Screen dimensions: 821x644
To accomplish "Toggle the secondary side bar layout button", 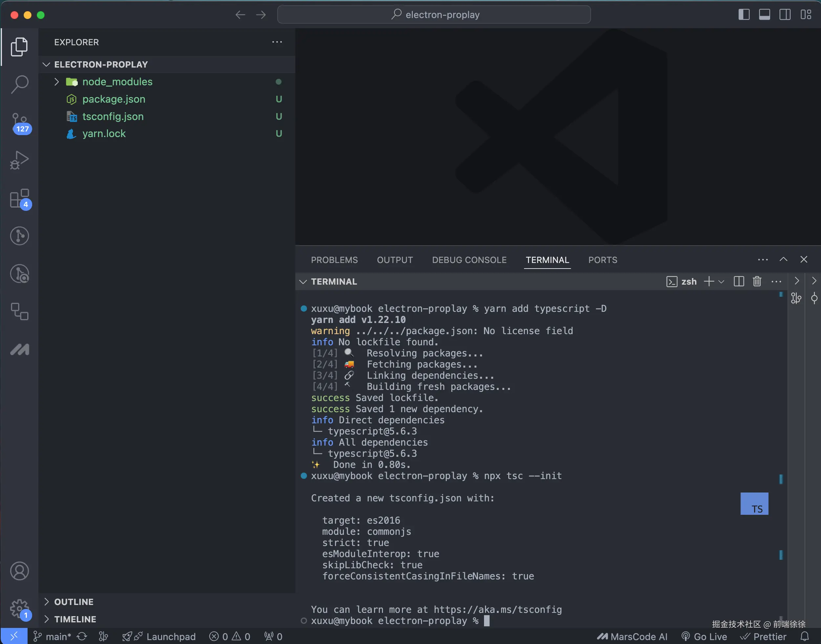I will tap(785, 15).
